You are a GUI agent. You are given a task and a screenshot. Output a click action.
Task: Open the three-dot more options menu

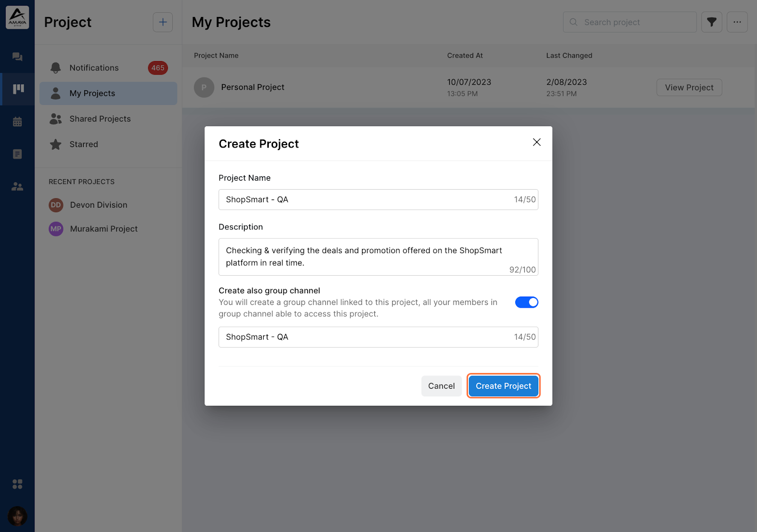pos(737,22)
